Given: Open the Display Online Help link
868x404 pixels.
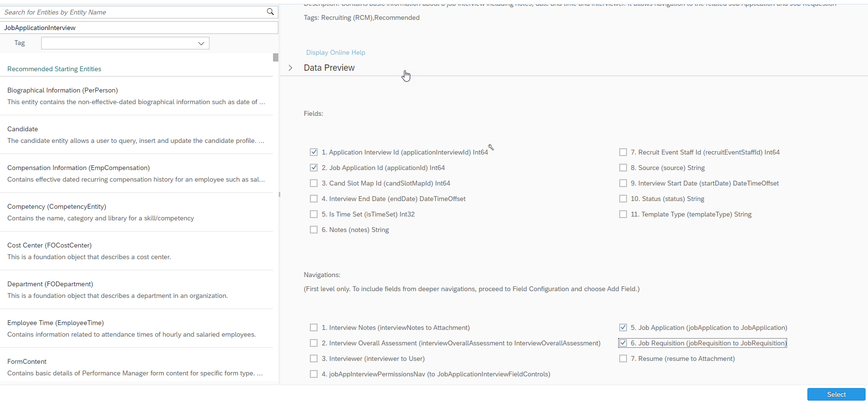Looking at the screenshot, I should coord(336,52).
